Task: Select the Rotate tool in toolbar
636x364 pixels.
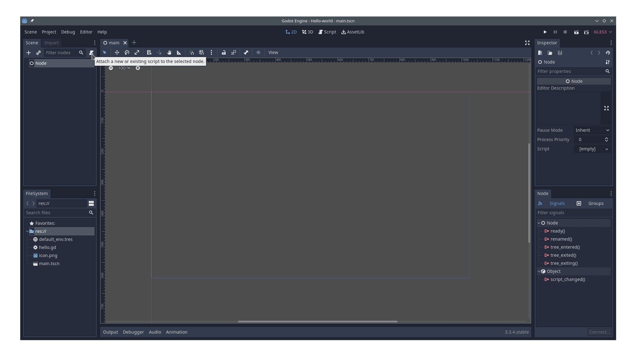Action: click(127, 52)
